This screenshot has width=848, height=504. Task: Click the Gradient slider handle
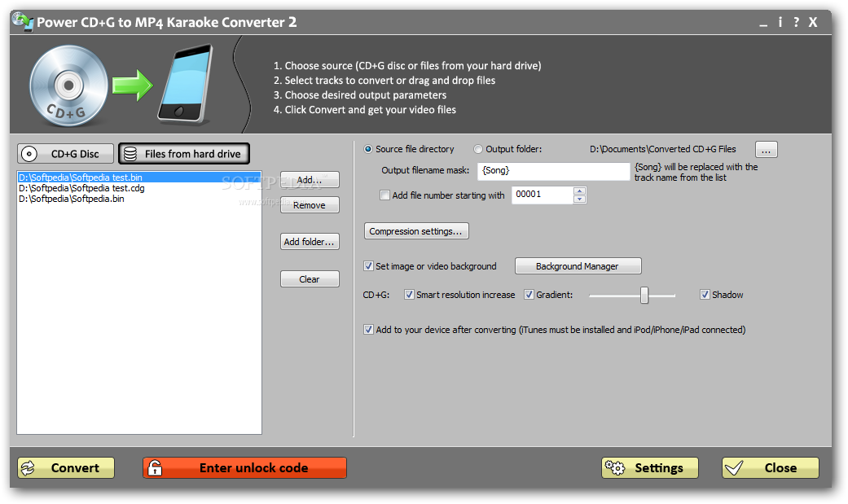point(644,296)
